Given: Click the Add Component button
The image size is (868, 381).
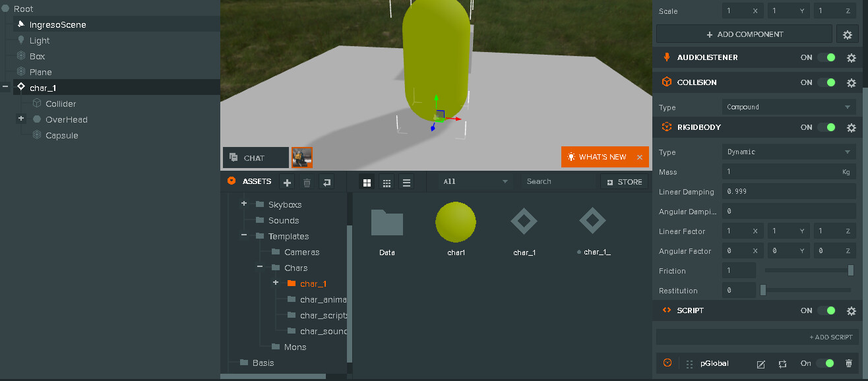Looking at the screenshot, I should tap(744, 34).
